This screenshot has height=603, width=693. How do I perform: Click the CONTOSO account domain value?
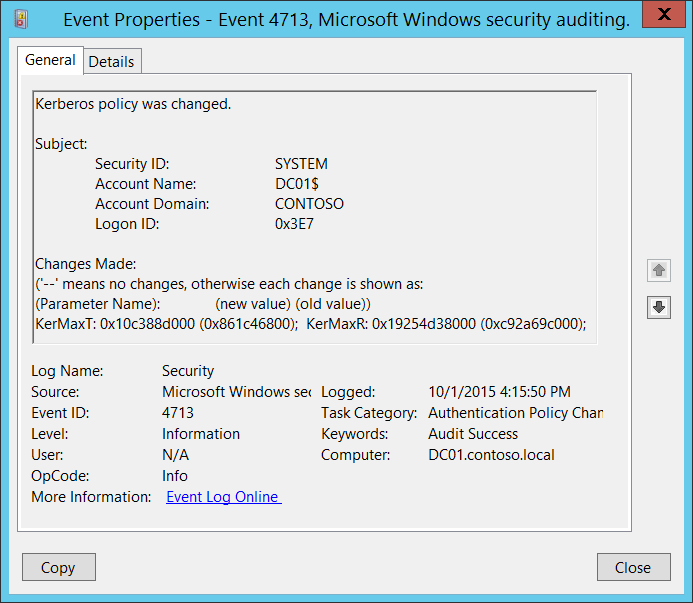click(x=309, y=204)
